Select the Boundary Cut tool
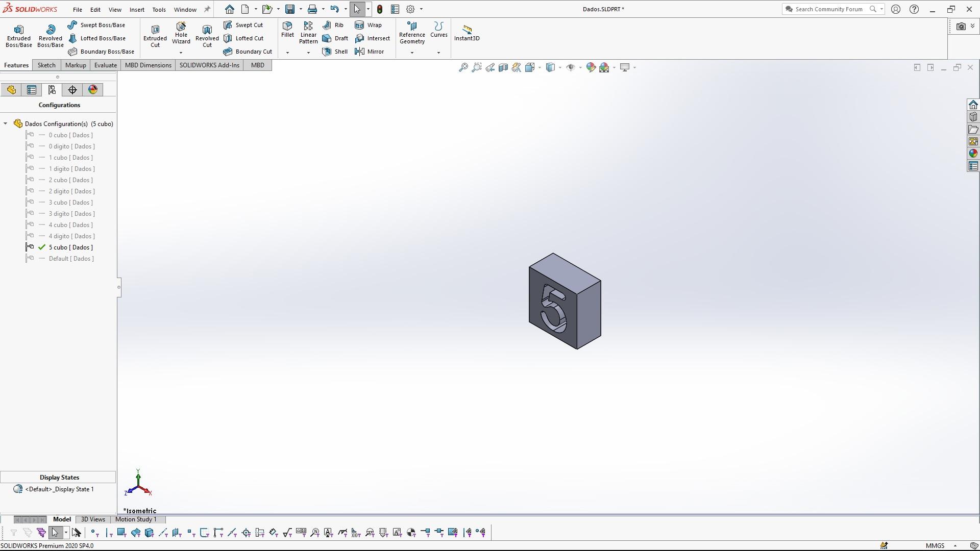The width and height of the screenshot is (980, 551). click(x=248, y=52)
